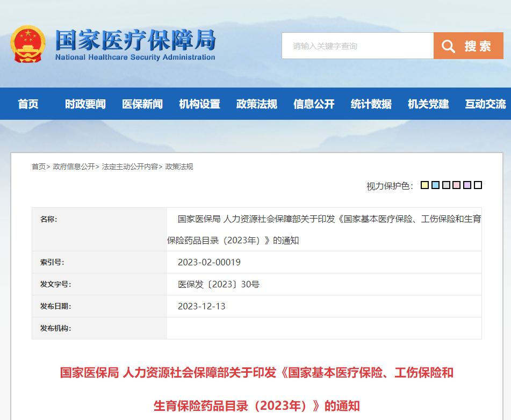Open 时政要闻 navigation item
The image size is (511, 420).
(x=85, y=104)
